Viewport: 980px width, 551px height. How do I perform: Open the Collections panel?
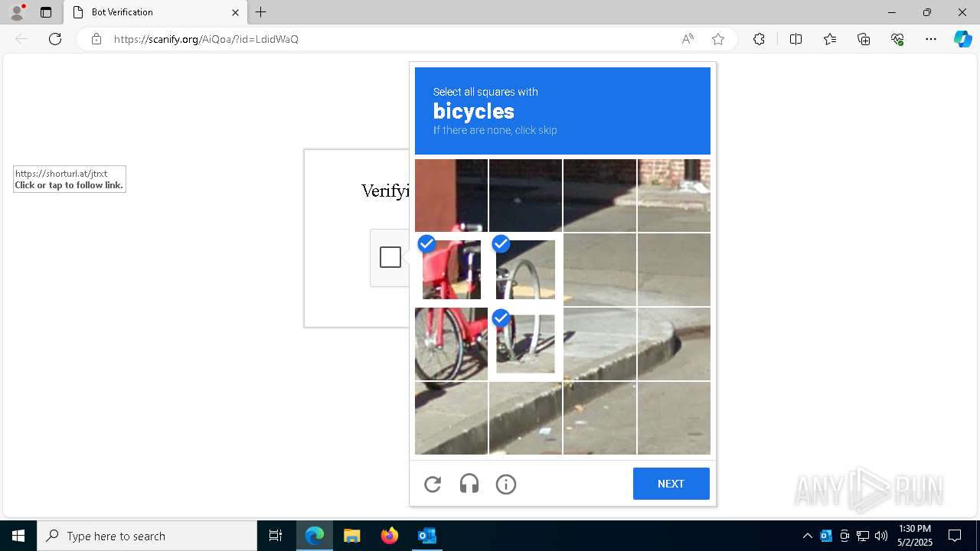[864, 39]
